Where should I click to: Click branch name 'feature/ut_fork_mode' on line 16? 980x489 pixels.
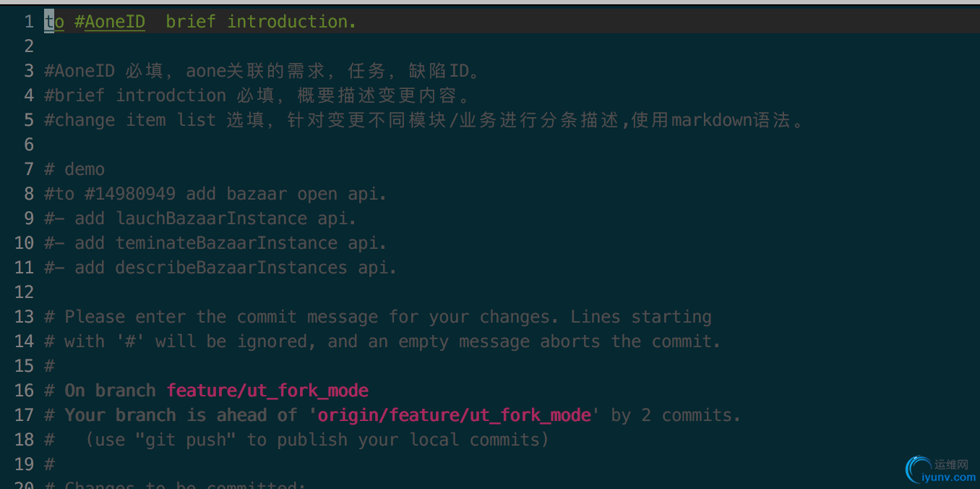[267, 391]
